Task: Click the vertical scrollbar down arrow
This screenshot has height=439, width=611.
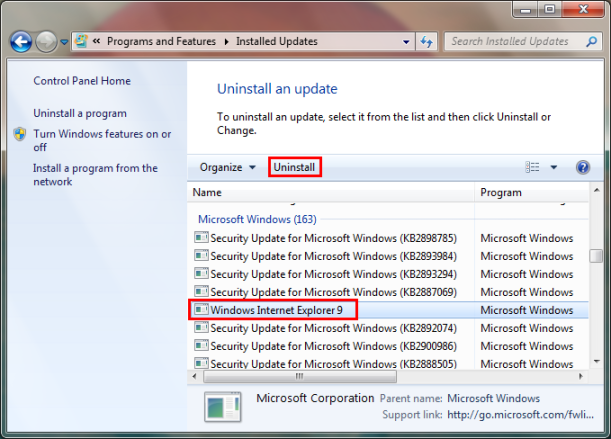Action: click(596, 361)
